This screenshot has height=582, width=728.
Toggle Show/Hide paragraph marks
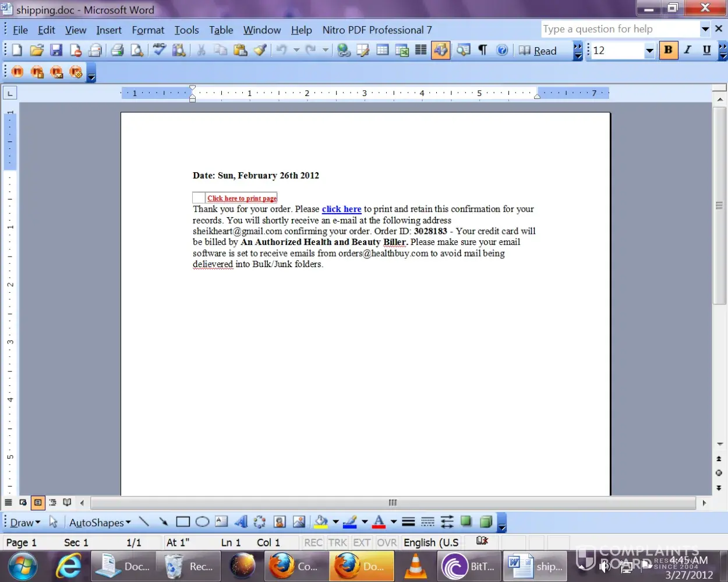pos(482,51)
